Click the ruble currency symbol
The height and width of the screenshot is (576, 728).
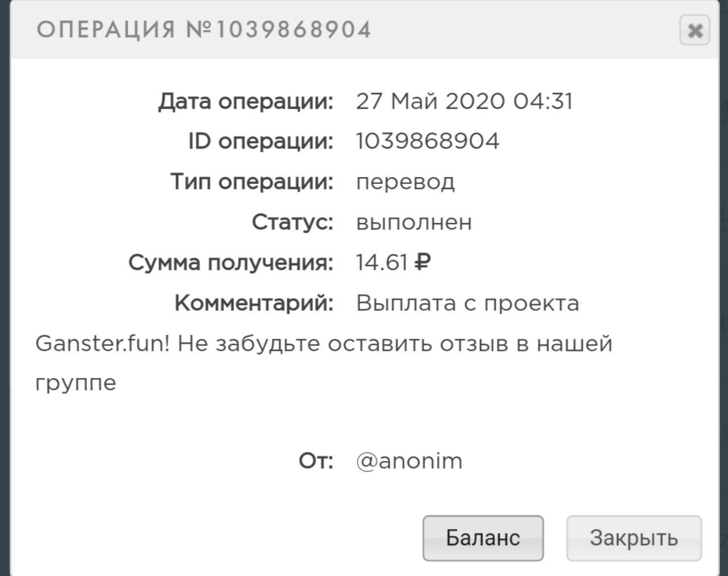[423, 262]
